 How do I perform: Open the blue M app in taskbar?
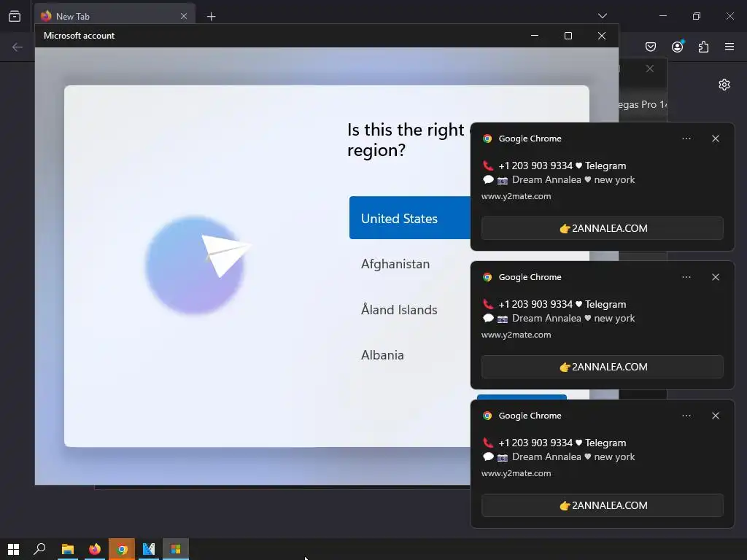click(149, 549)
